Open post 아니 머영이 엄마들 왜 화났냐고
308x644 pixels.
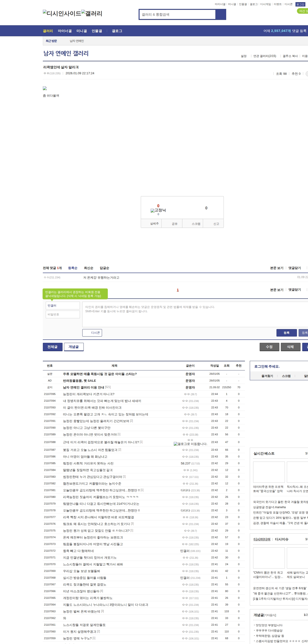coord(85,456)
